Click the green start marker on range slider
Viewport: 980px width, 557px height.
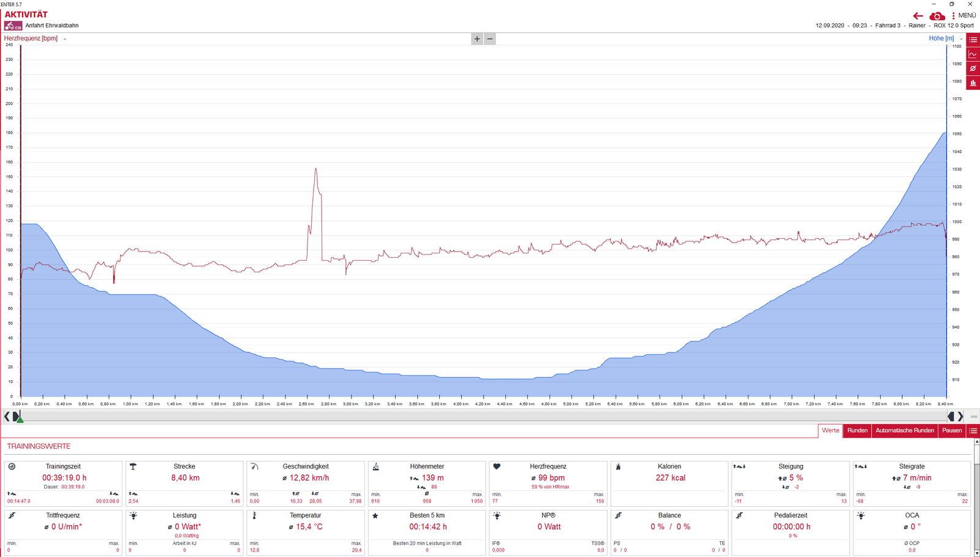20,419
